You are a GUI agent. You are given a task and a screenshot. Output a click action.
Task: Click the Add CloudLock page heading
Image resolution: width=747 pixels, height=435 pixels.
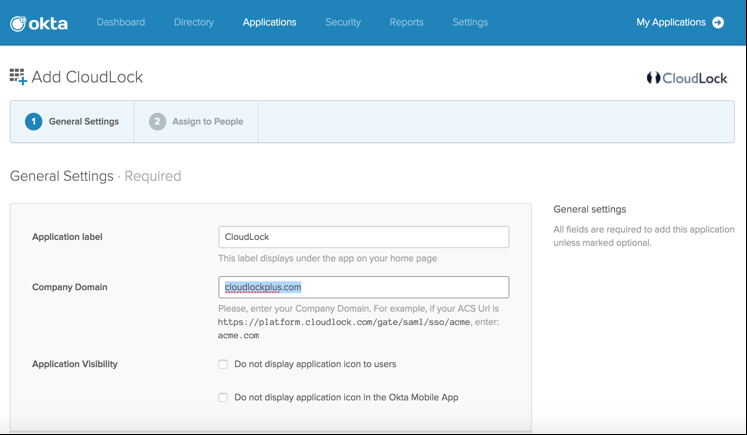click(x=87, y=77)
